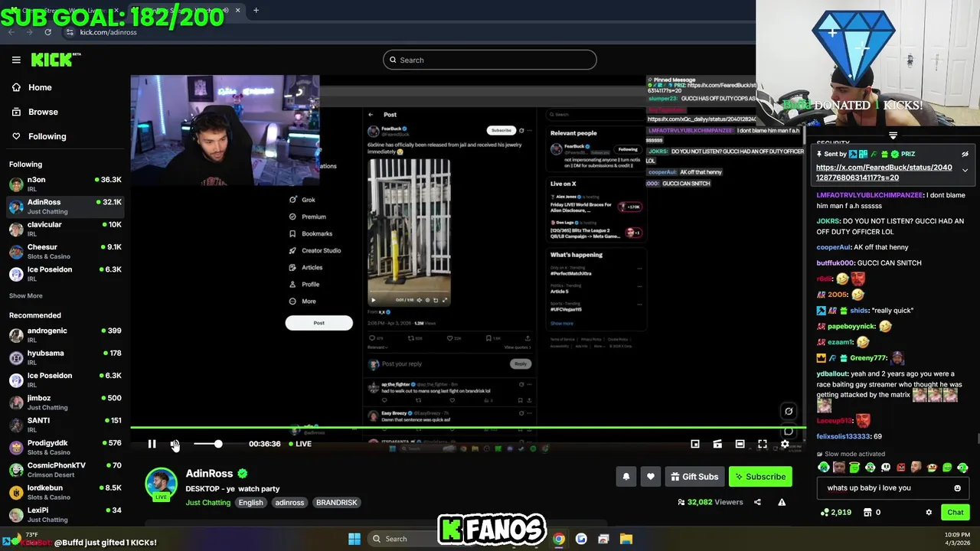The height and width of the screenshot is (551, 980).
Task: Open AdinRoss channel avatar
Action: click(x=161, y=484)
